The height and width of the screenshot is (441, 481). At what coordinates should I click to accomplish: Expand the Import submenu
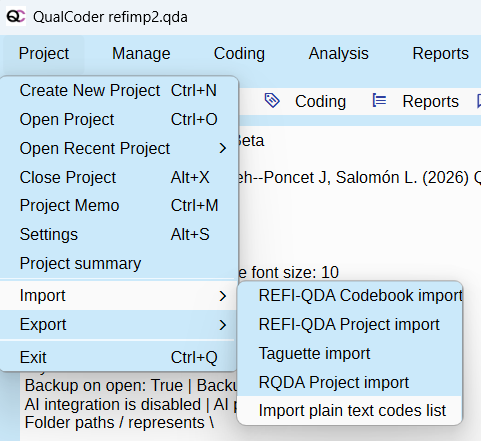[x=118, y=296]
